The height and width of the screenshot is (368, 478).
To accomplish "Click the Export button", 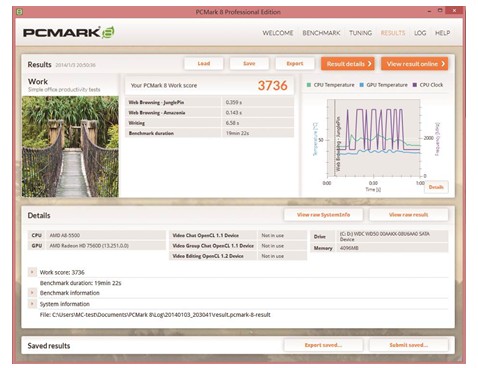I will (295, 63).
